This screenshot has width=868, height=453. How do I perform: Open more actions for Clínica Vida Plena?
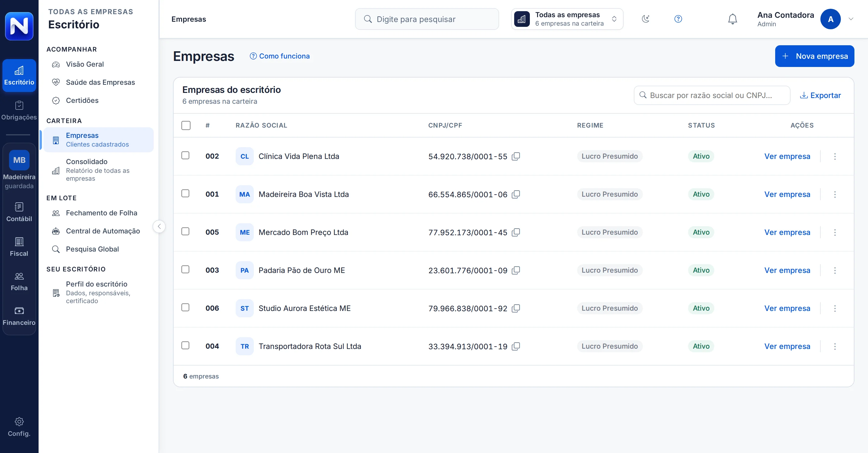click(x=835, y=156)
